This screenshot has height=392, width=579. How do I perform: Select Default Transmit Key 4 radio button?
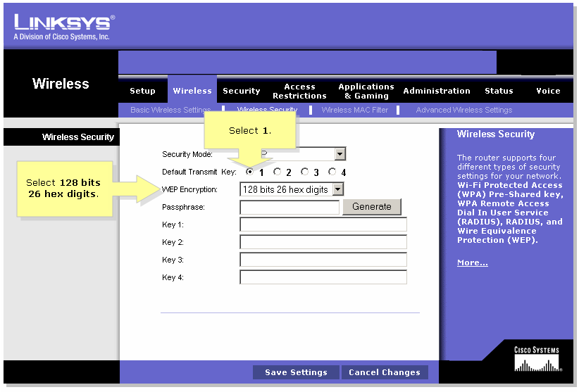[x=332, y=172]
